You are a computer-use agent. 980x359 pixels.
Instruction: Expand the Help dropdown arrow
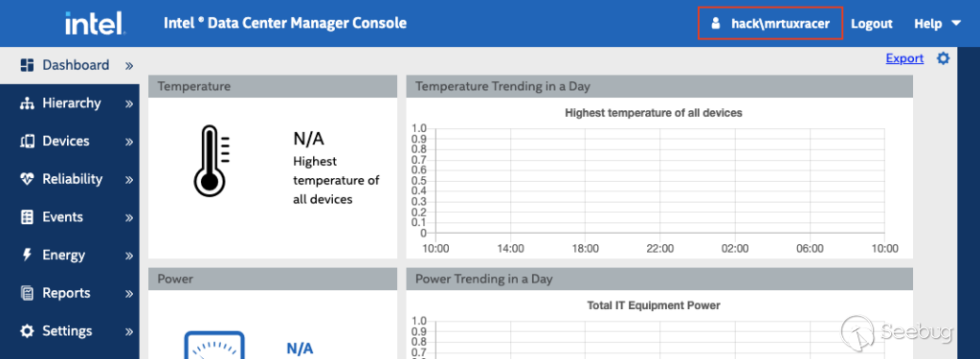click(956, 24)
